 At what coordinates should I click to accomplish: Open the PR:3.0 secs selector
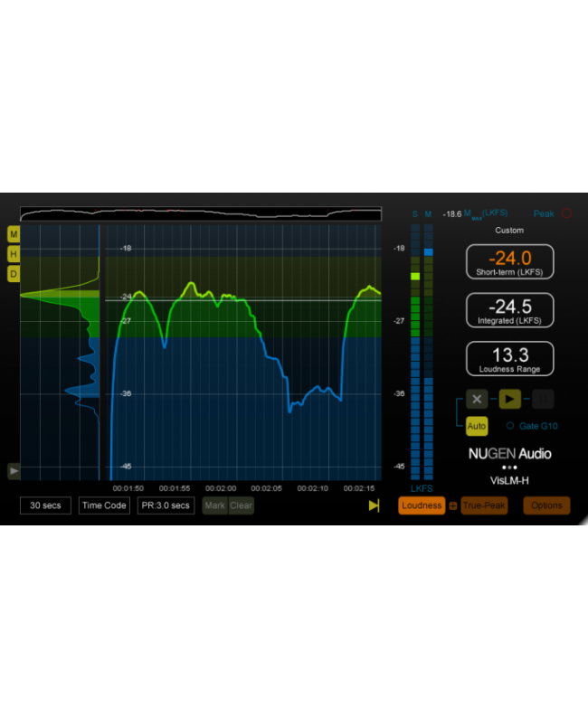tap(166, 505)
